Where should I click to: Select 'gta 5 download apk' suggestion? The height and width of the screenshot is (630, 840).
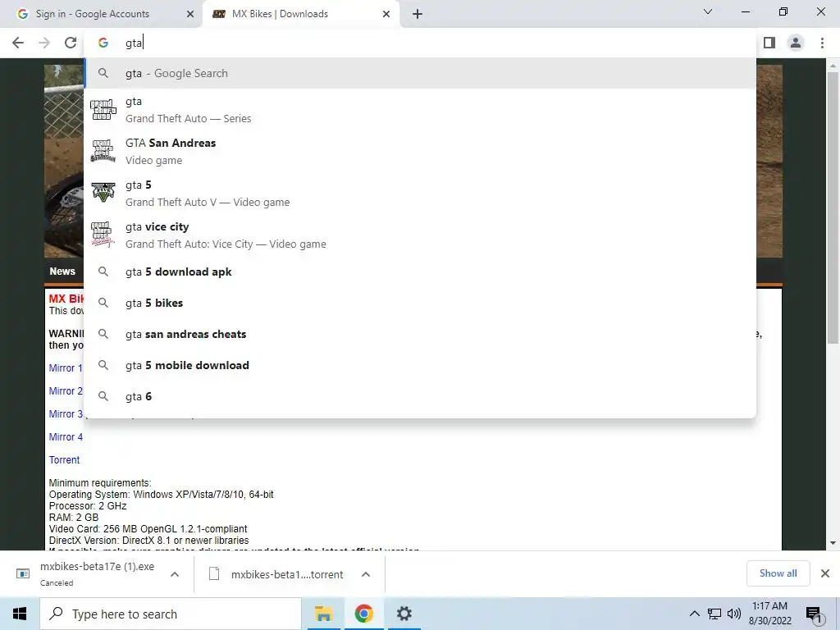coord(420,272)
